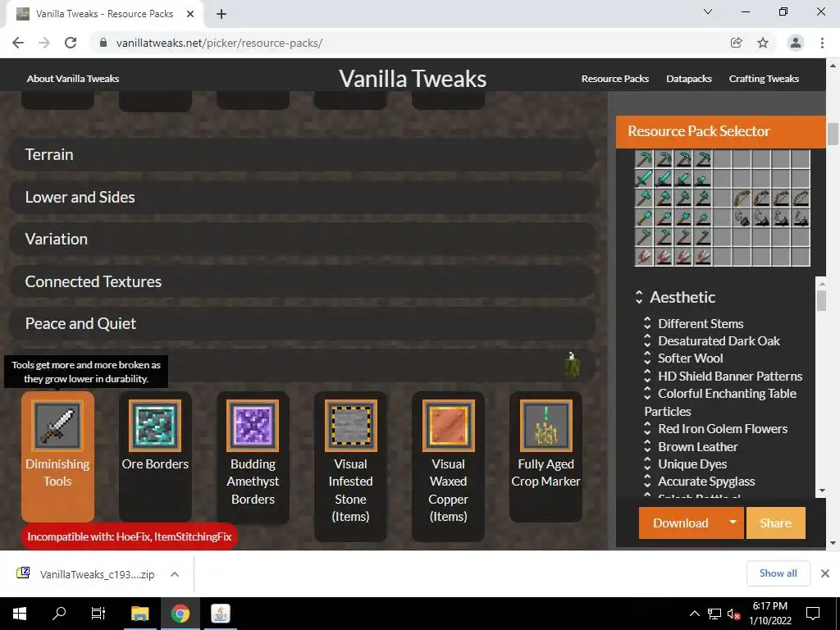The height and width of the screenshot is (630, 840).
Task: View site security lock info
Action: point(103,43)
